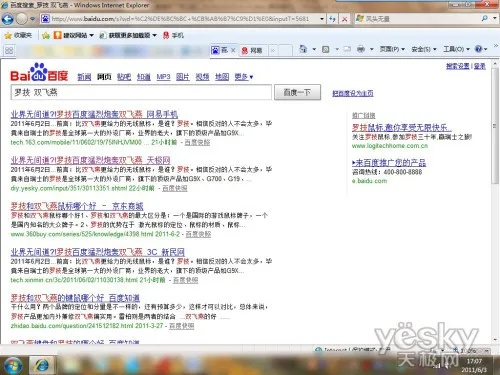
Task: Click the Help question mark icon
Action: pos(478,49)
